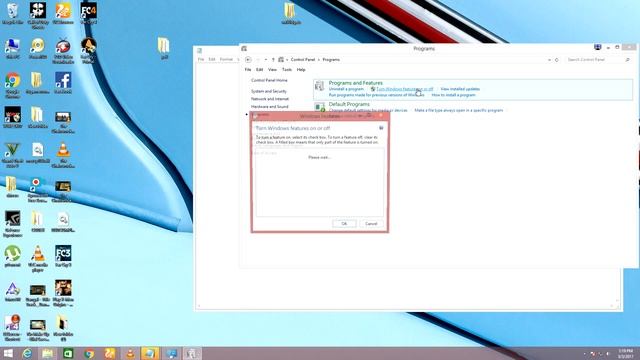Viewport: 640px width, 360px height.
Task: Click the Default Programs category icon
Action: [320, 107]
